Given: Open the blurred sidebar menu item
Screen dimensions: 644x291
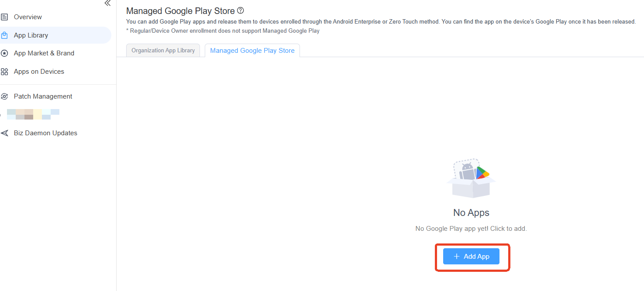Looking at the screenshot, I should (x=33, y=114).
